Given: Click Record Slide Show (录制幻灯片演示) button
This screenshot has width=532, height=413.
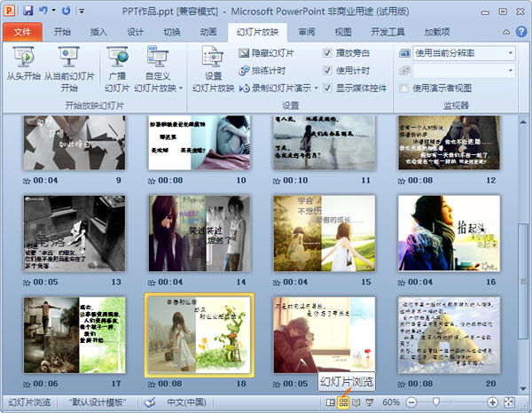Looking at the screenshot, I should [275, 88].
